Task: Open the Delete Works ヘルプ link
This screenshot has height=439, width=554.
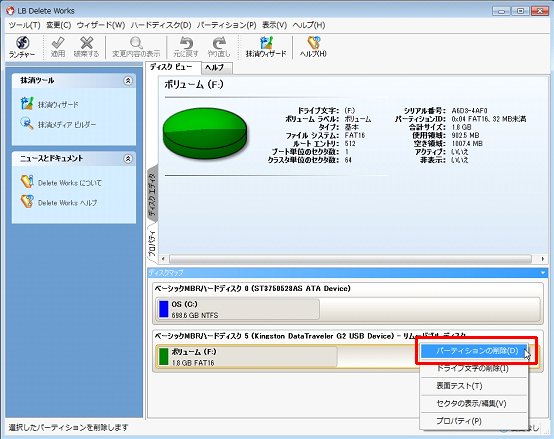Action: pyautogui.click(x=67, y=203)
